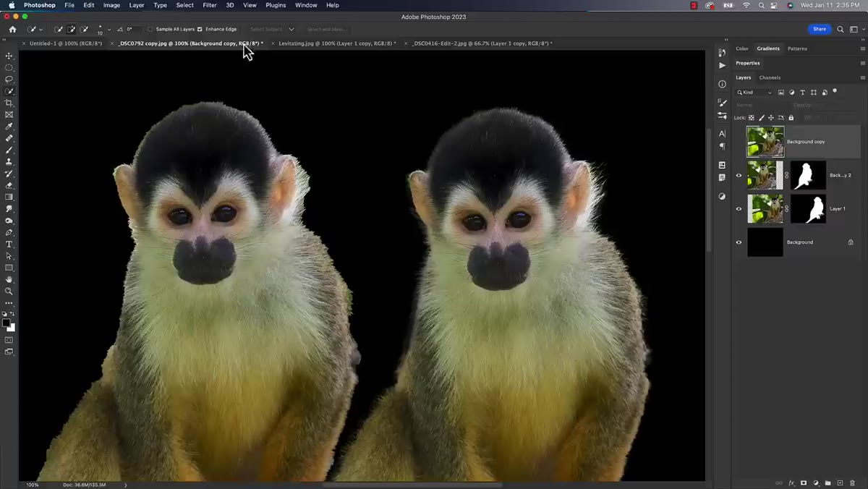Expand the Select Subject dropdown arrow
The image size is (868, 489).
[x=292, y=29]
